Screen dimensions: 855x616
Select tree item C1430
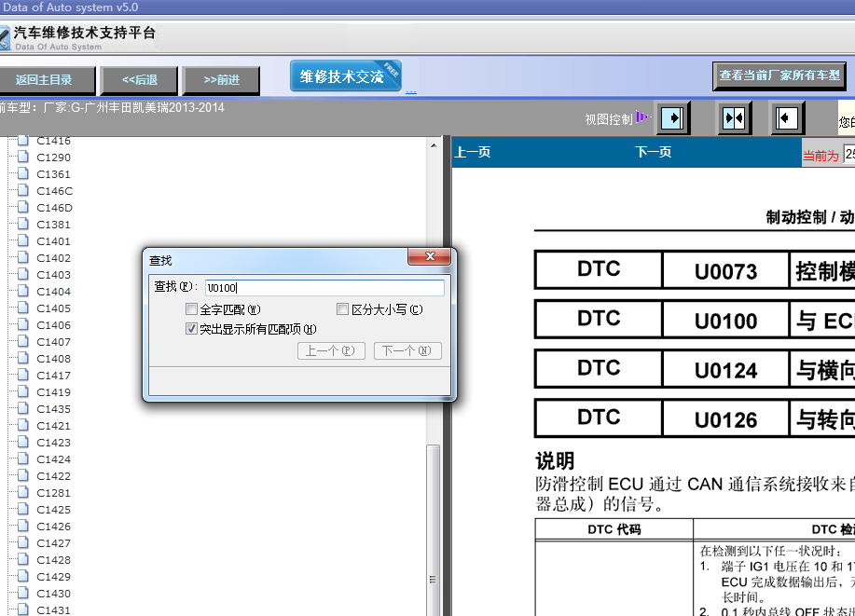(53, 594)
